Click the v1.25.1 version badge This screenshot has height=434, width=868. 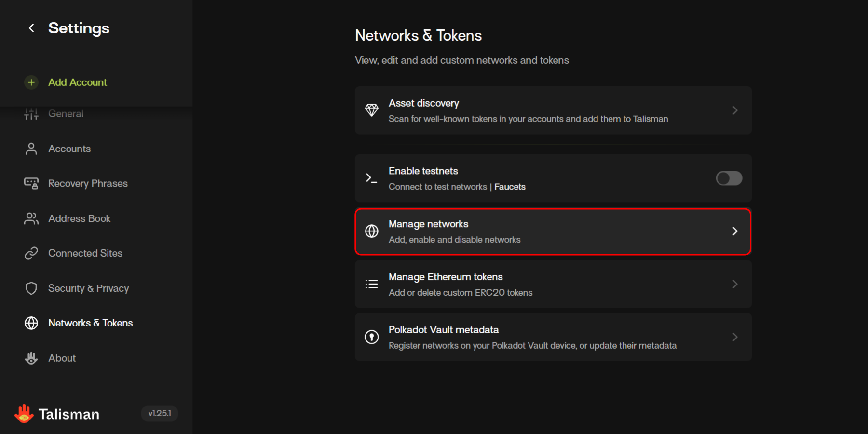click(160, 413)
